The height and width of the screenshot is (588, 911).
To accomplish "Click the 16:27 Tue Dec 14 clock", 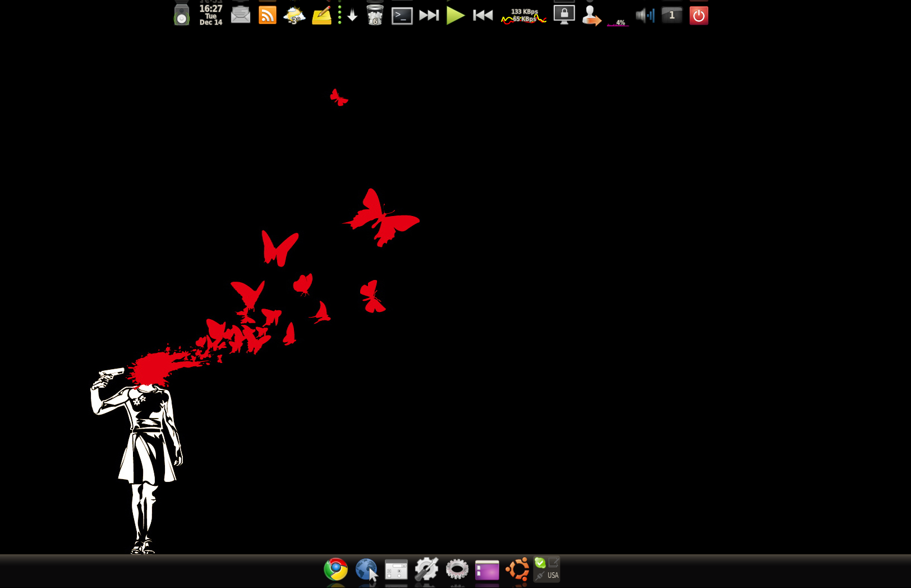I will click(x=211, y=15).
